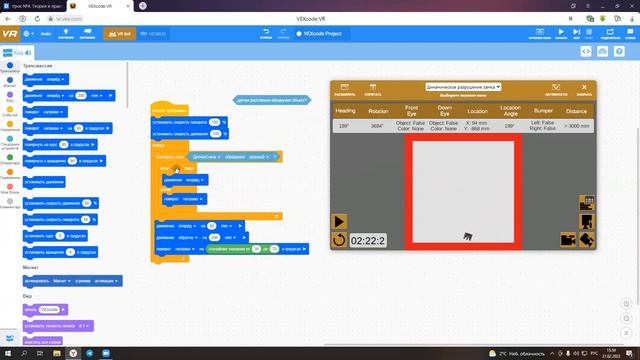Start the project with the toolbar play icon
This screenshot has height=360, width=640.
click(x=561, y=33)
